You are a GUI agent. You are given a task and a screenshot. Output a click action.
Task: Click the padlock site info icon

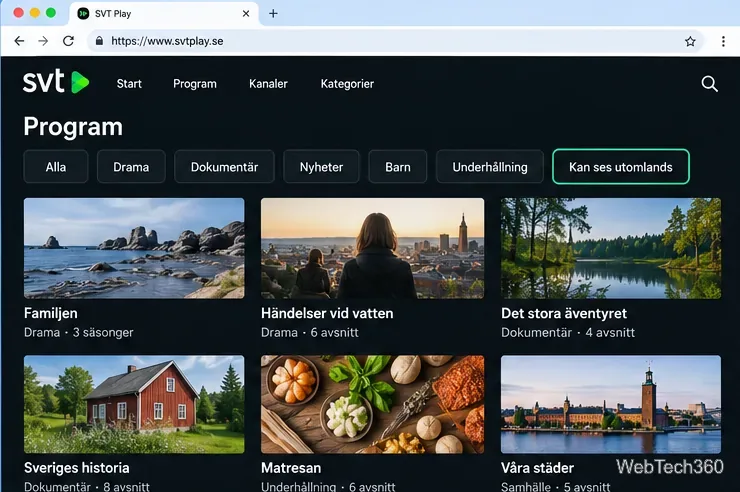pyautogui.click(x=99, y=41)
